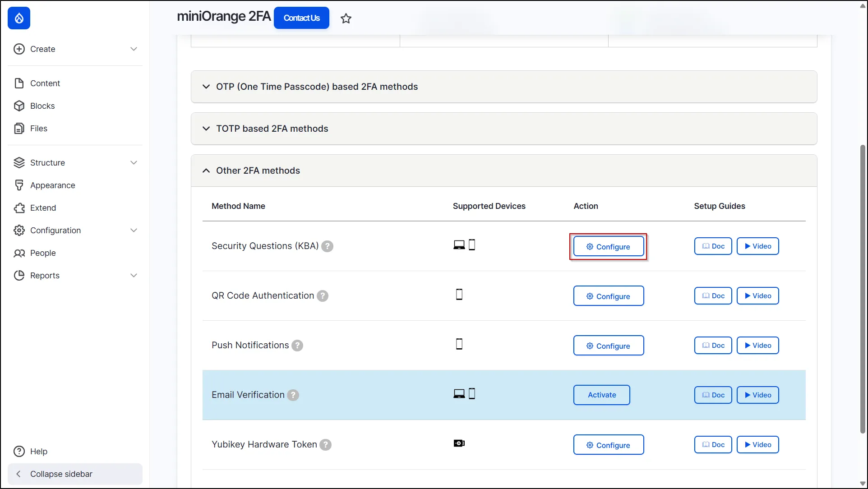The height and width of the screenshot is (489, 868).
Task: Collapse Other 2FA methods section
Action: point(504,171)
